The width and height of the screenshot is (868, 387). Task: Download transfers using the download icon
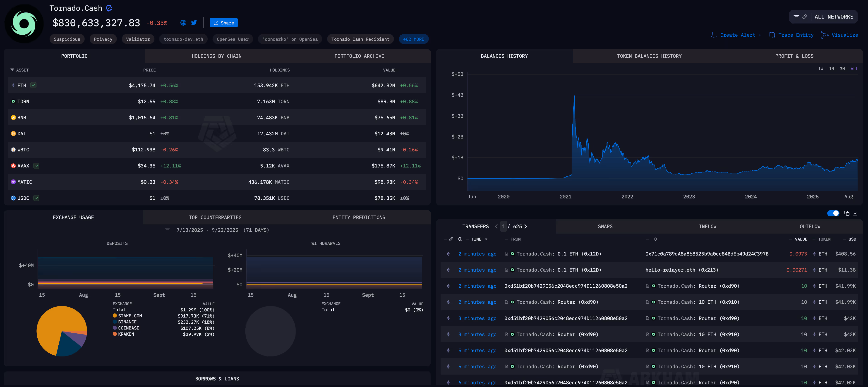pyautogui.click(x=856, y=213)
